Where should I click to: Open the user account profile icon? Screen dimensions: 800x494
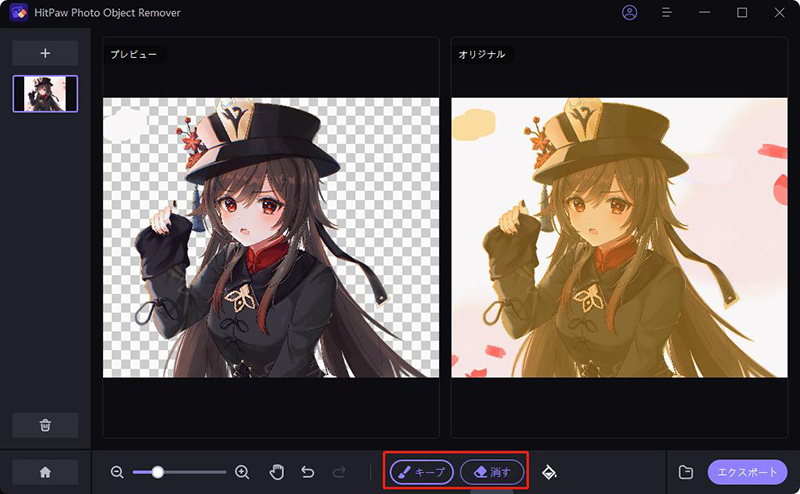point(629,13)
